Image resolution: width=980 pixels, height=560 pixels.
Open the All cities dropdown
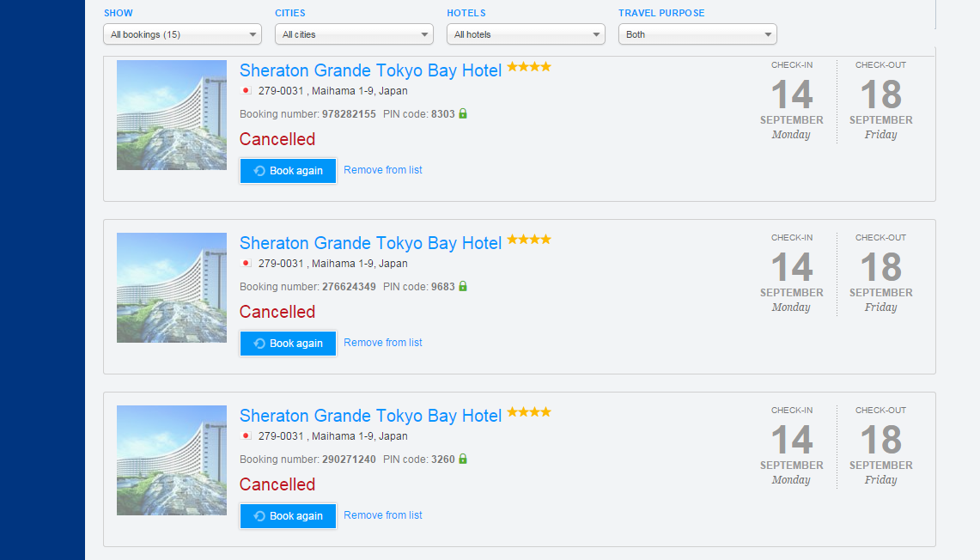click(x=354, y=34)
